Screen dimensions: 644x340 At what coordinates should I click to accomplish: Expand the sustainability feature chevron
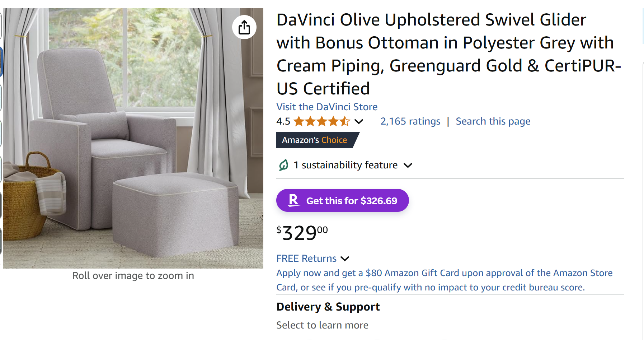click(408, 165)
